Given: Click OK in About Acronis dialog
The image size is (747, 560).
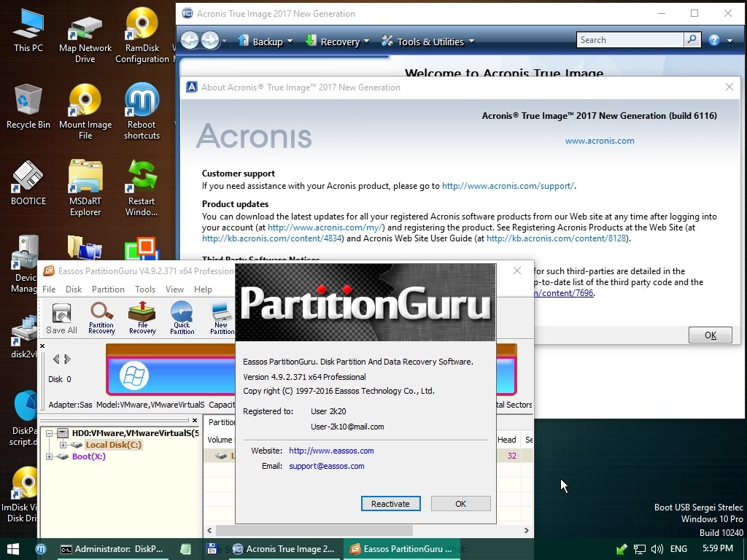Looking at the screenshot, I should pos(711,335).
